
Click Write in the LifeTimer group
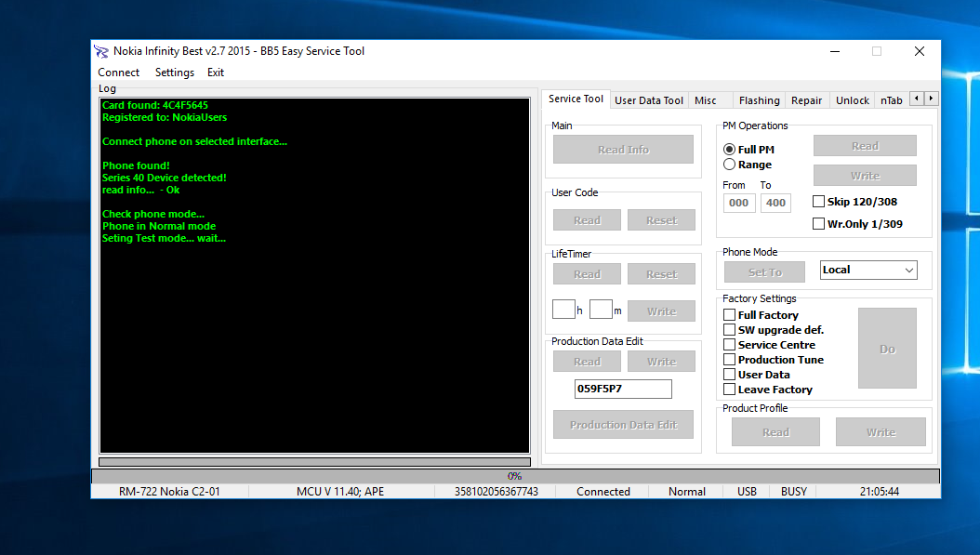661,311
